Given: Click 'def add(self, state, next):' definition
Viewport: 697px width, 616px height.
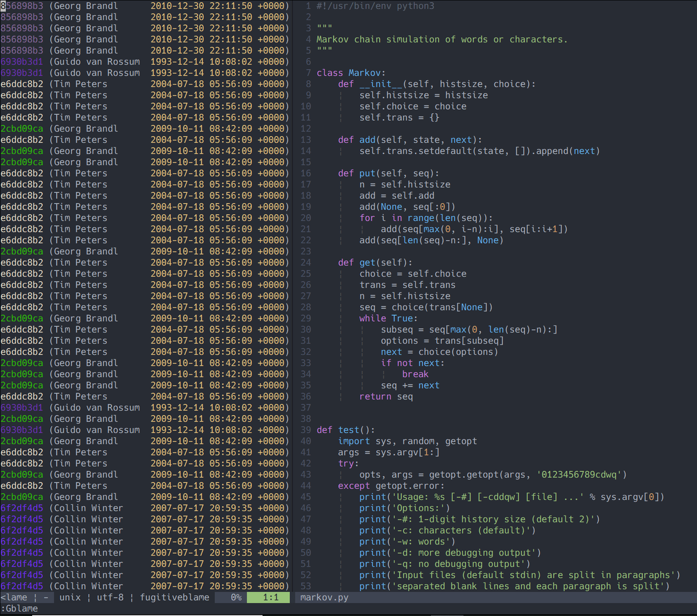Looking at the screenshot, I should coord(410,140).
